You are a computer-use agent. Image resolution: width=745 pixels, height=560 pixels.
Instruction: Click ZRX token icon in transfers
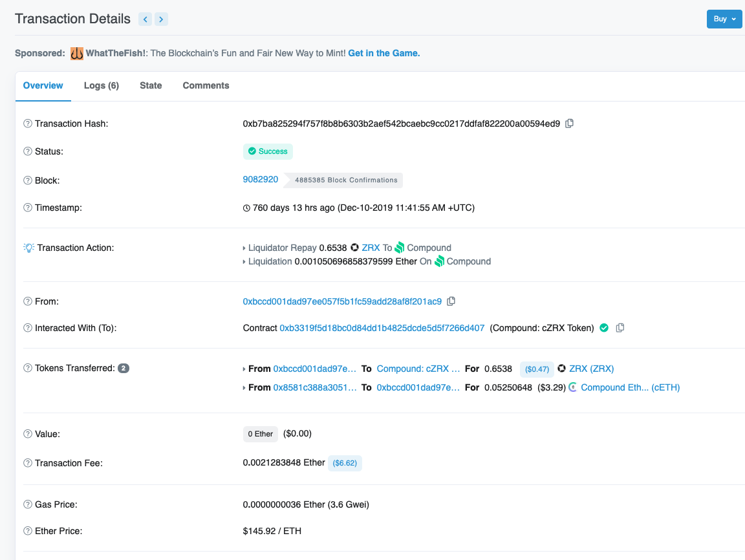pos(561,368)
